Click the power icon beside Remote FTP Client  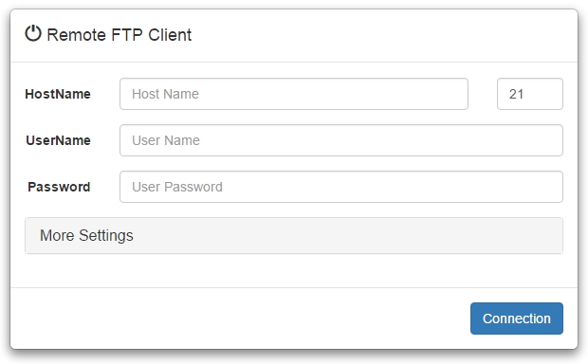[x=33, y=33]
